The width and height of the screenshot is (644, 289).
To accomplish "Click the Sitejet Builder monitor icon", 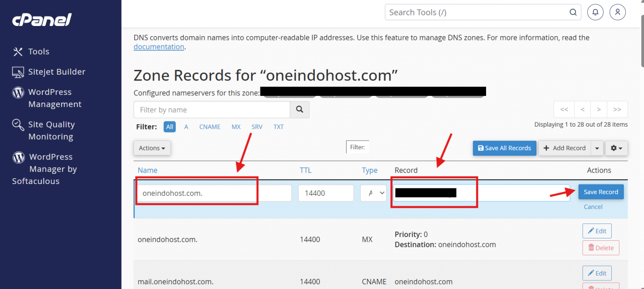I will 18,72.
